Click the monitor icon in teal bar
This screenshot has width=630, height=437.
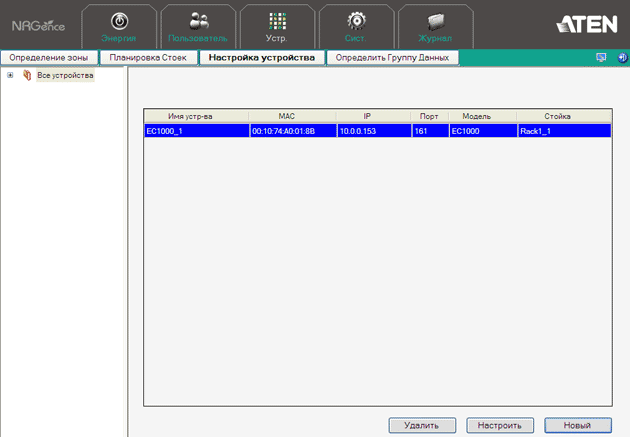tap(601, 57)
